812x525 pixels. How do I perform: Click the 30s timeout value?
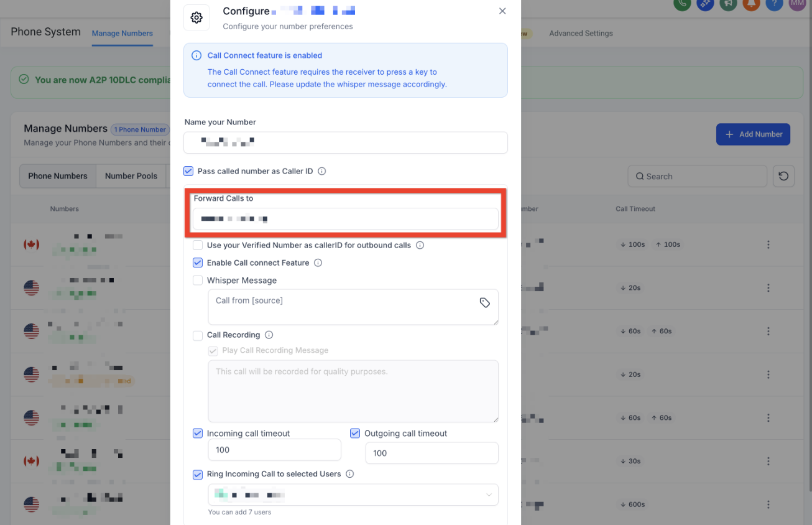[x=630, y=462]
